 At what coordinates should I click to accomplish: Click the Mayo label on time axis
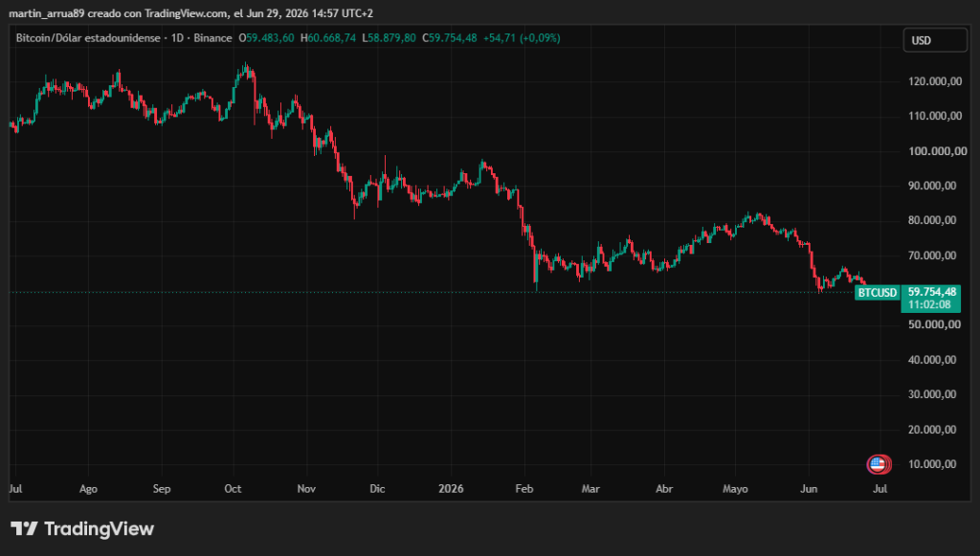(735, 489)
